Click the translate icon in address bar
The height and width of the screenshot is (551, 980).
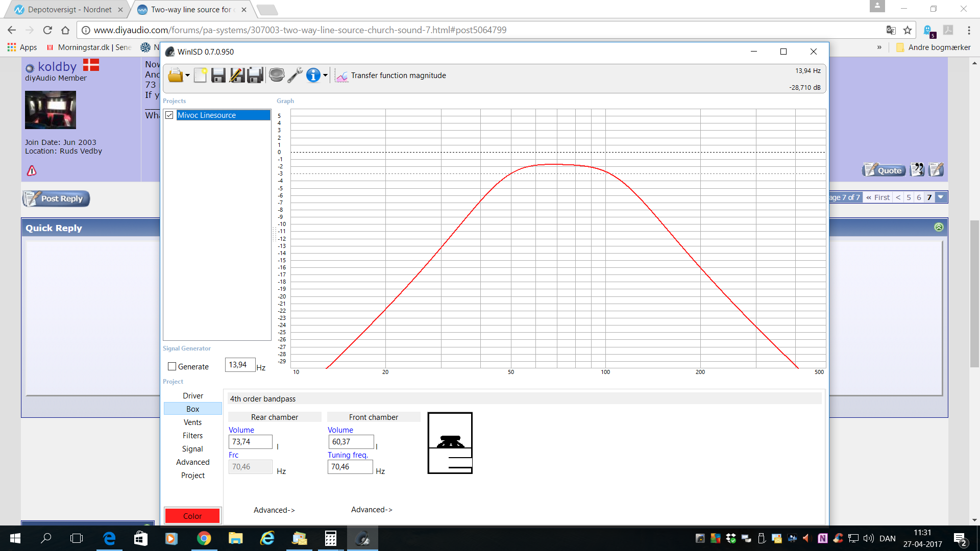(x=891, y=30)
